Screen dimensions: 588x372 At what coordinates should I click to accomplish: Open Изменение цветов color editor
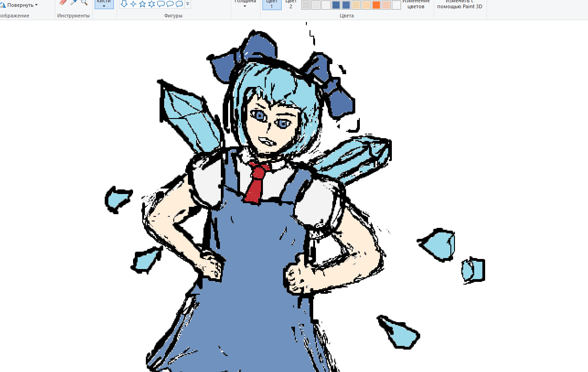(x=416, y=4)
